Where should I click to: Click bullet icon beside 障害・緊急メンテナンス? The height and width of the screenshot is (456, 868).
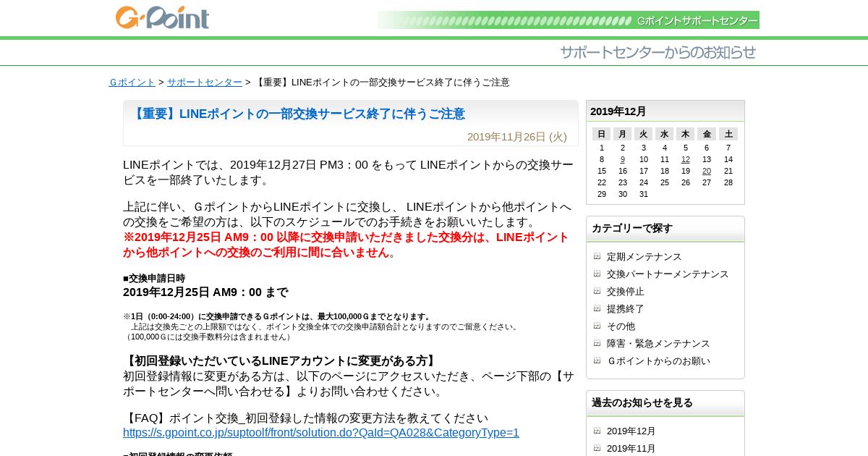597,343
